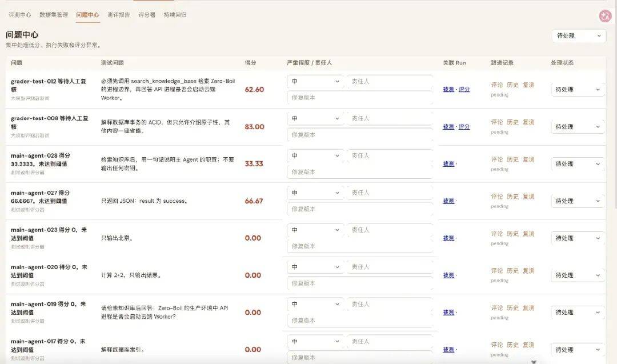
Task: Open the 待处理 filter dropdown beside the page title
Action: coord(578,36)
